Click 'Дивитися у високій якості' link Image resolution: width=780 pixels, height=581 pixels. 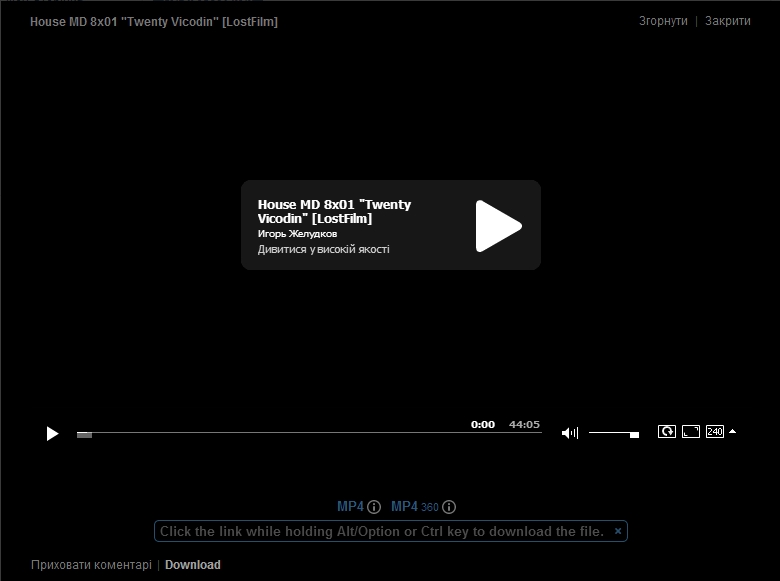point(323,249)
